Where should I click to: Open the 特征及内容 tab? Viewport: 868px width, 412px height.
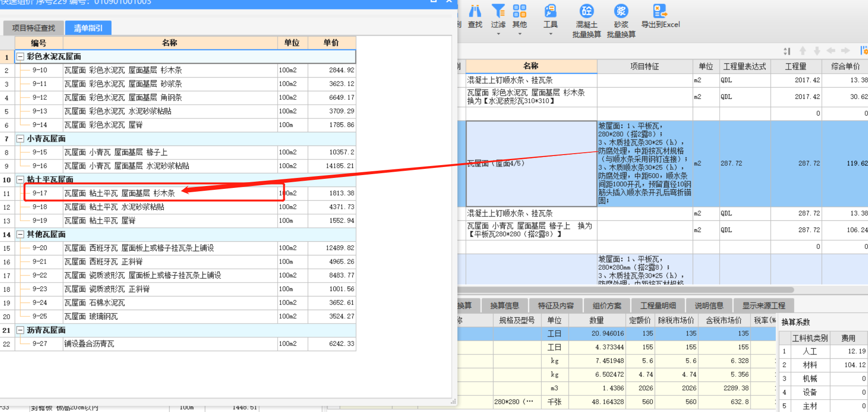pos(556,305)
